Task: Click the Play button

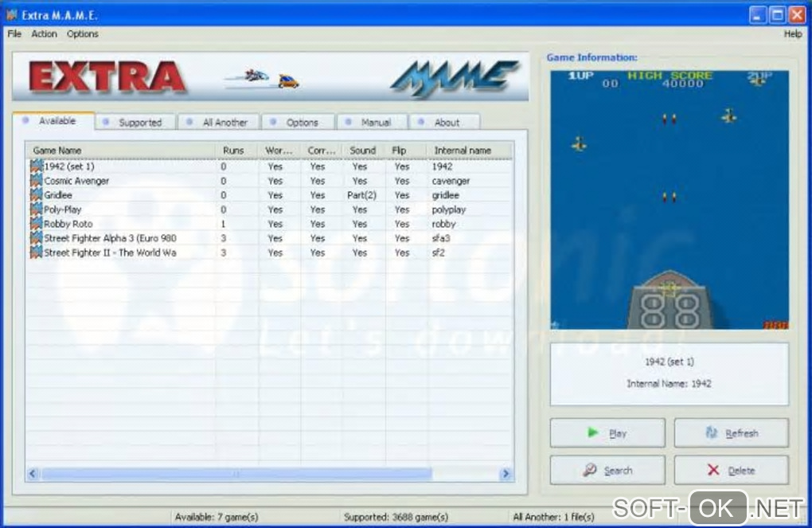Action: (x=607, y=432)
